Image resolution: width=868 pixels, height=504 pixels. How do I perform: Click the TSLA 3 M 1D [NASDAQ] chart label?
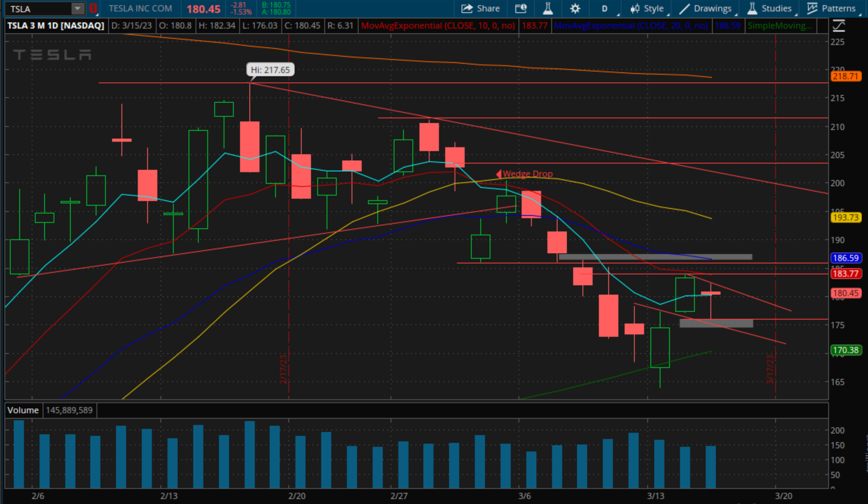(x=56, y=25)
